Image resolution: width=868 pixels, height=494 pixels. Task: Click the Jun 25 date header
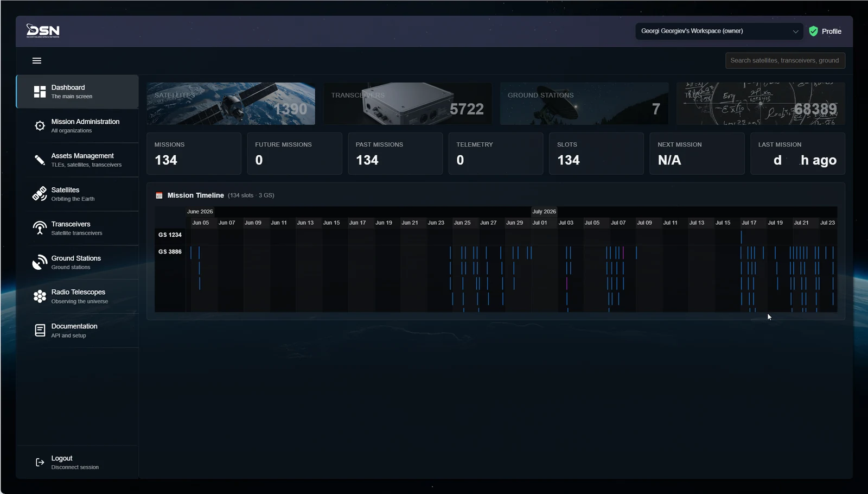[x=462, y=223]
